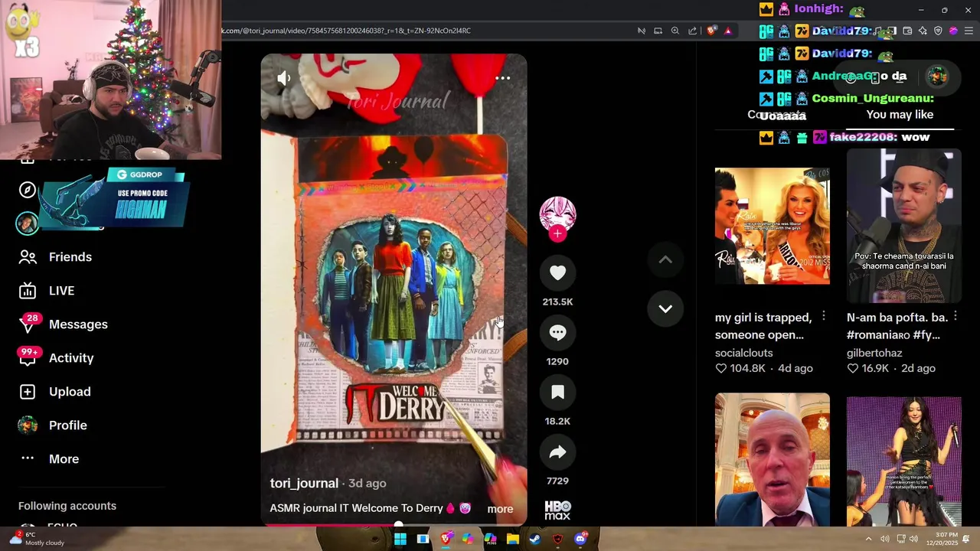This screenshot has height=551, width=980.
Task: Open the weather widget showing Mostly cloudy
Action: [37, 539]
